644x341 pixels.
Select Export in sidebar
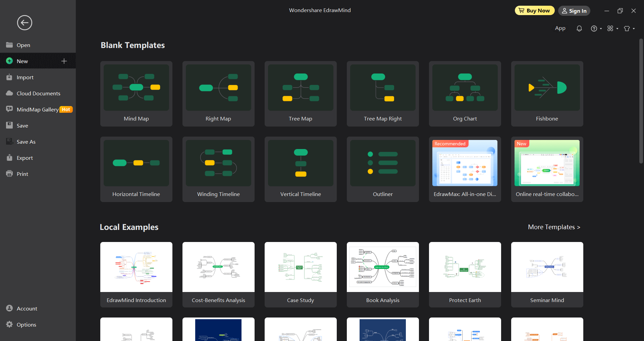click(x=38, y=158)
